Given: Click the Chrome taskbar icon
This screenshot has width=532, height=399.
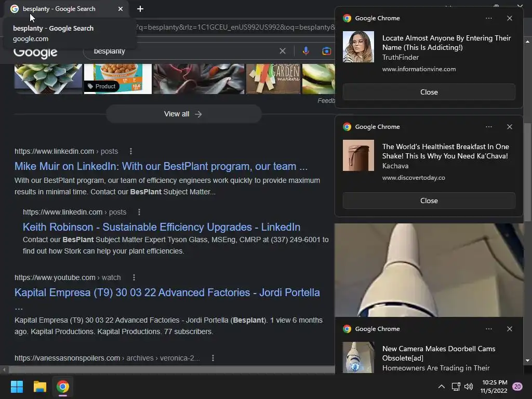Looking at the screenshot, I should (63, 387).
